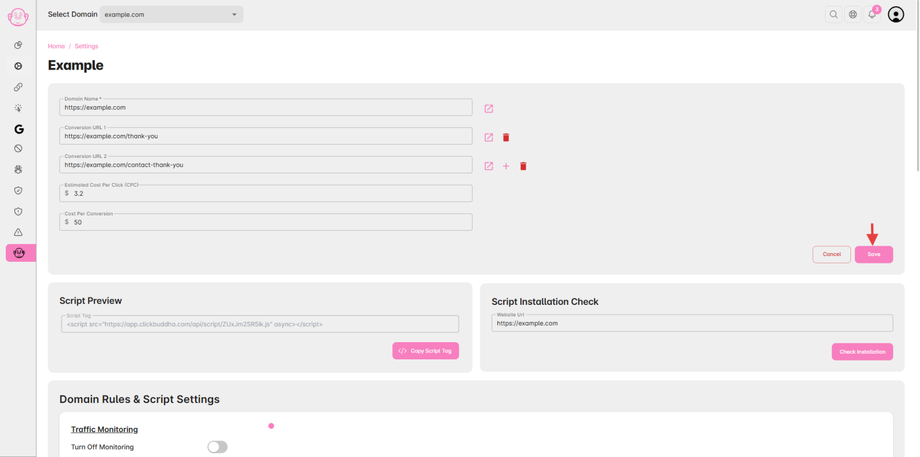Click the Domain Name input field

point(266,107)
